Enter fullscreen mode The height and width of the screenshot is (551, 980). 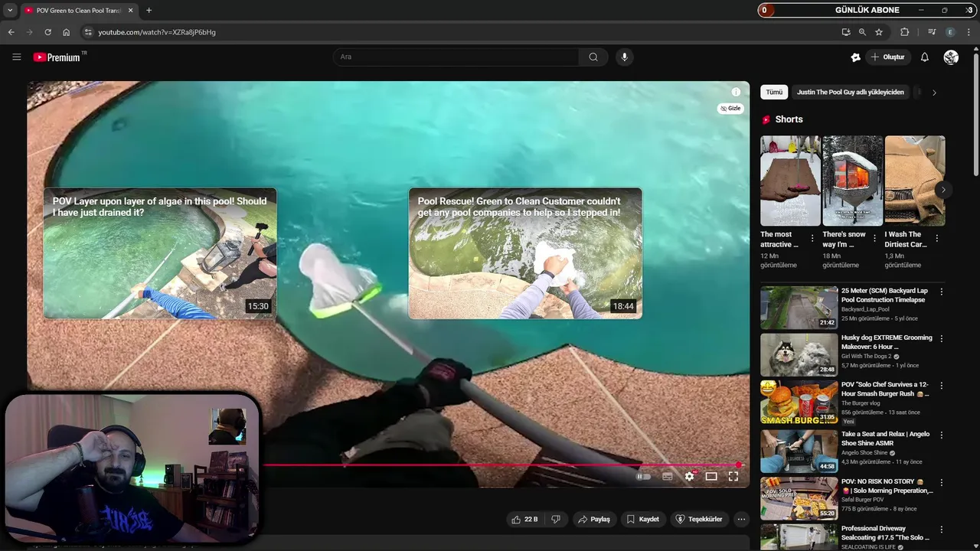[733, 476]
